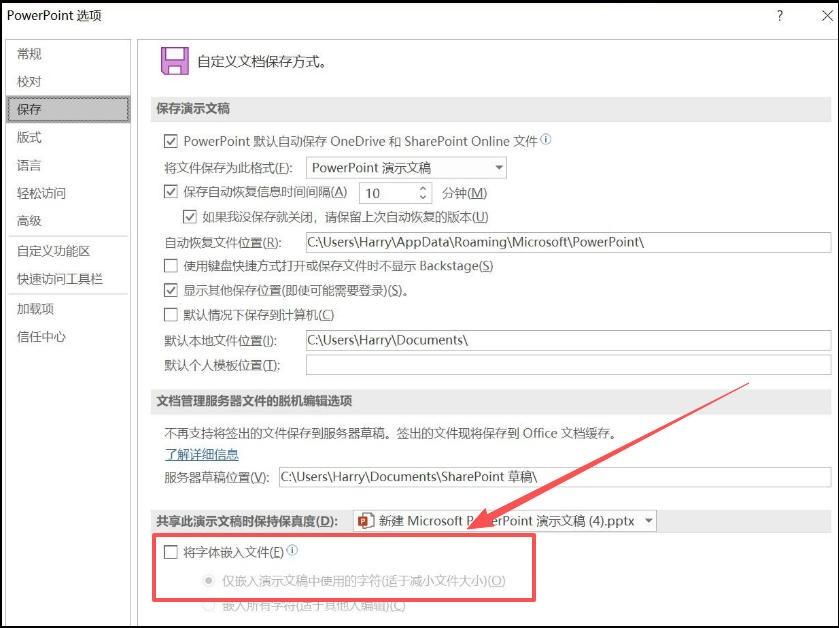
Task: Expand the presentation fidelity dropdown showing (4).pptx
Action: pos(646,520)
